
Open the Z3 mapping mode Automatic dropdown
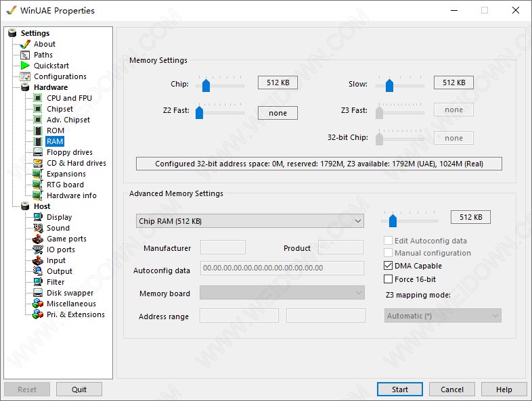coord(443,316)
